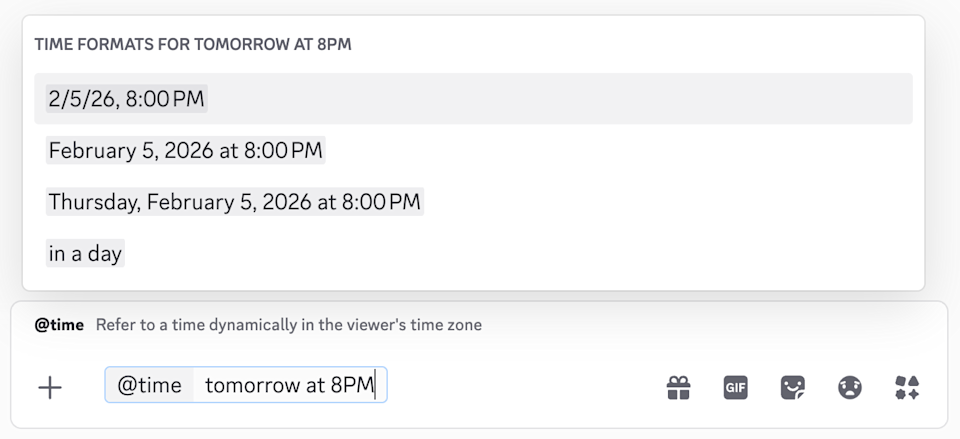The width and height of the screenshot is (960, 439).
Task: Open the emoji picker
Action: [850, 388]
